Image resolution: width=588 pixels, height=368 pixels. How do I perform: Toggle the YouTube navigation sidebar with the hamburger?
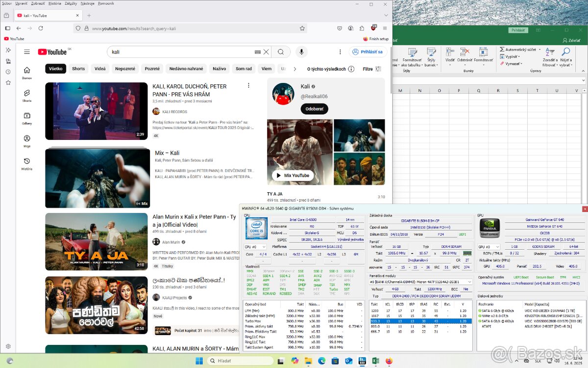tap(27, 52)
